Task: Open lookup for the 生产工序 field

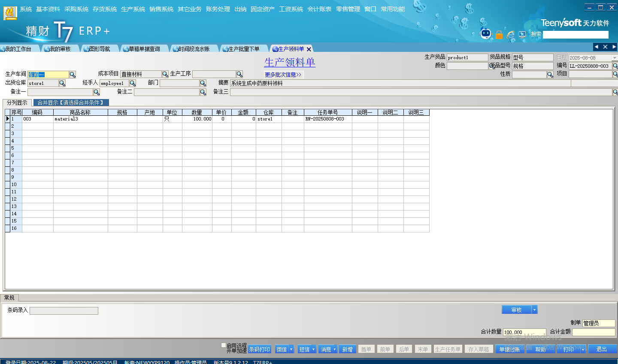Action: pyautogui.click(x=239, y=74)
